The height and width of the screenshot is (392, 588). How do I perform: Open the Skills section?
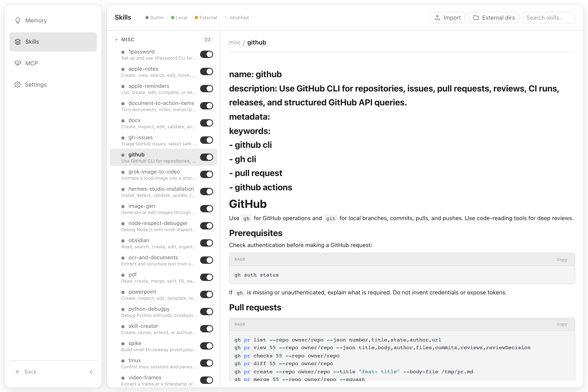point(53,42)
